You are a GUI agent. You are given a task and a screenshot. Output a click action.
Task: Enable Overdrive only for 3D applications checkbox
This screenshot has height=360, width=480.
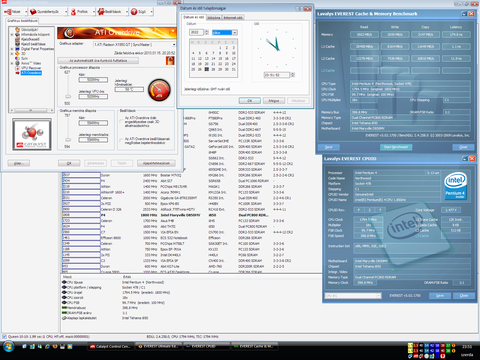[121, 122]
